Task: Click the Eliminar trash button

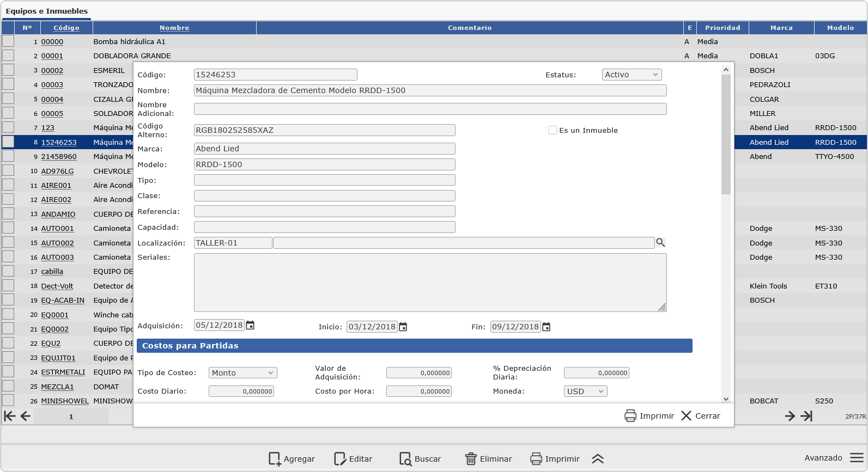Action: [488, 459]
